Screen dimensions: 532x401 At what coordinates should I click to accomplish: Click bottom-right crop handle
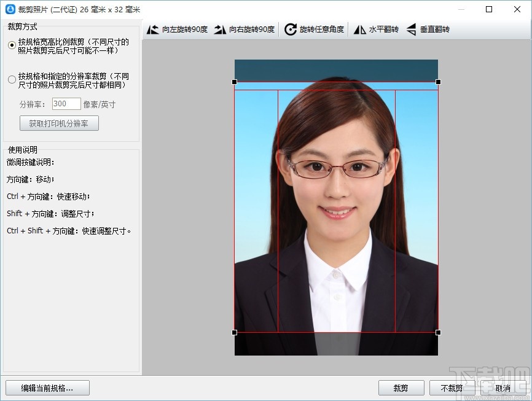tap(438, 332)
